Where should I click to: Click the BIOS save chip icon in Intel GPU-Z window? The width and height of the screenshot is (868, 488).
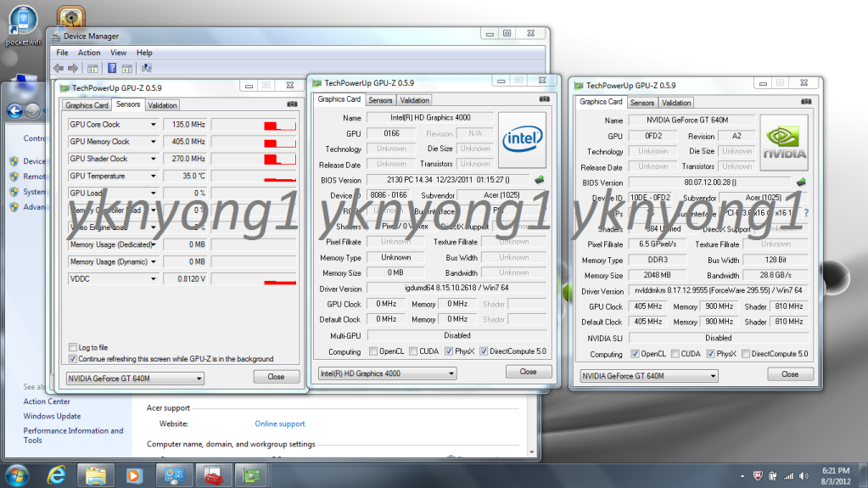click(x=540, y=179)
